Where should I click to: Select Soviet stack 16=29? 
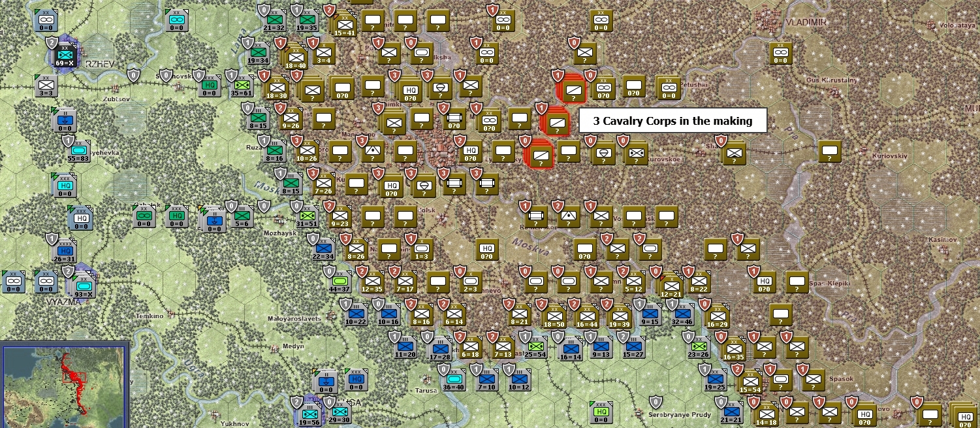[716, 316]
